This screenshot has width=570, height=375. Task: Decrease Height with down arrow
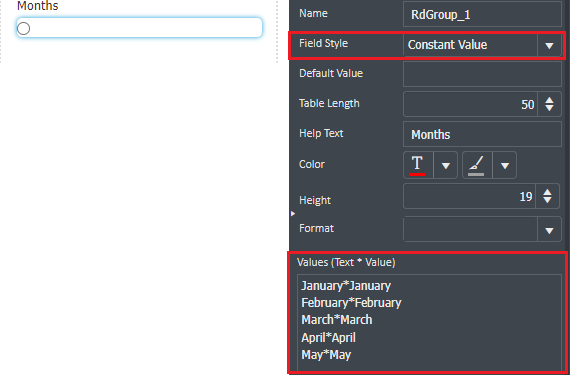[x=547, y=201]
